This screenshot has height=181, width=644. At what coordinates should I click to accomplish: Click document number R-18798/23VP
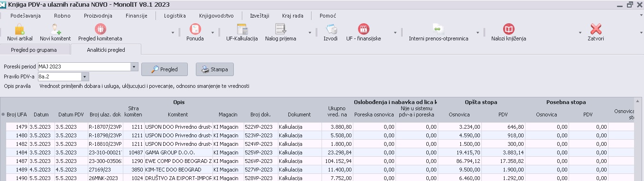105,135
